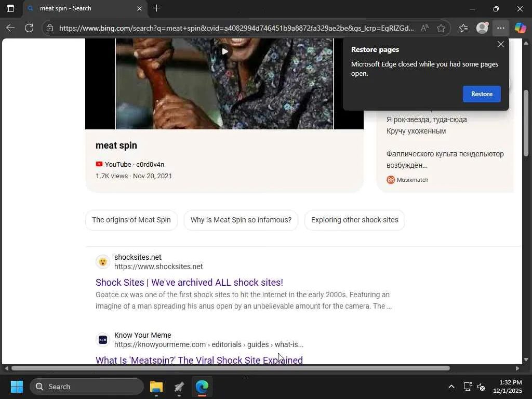This screenshot has width=532, height=399.
Task: Show hidden system tray icons
Action: tap(451, 387)
